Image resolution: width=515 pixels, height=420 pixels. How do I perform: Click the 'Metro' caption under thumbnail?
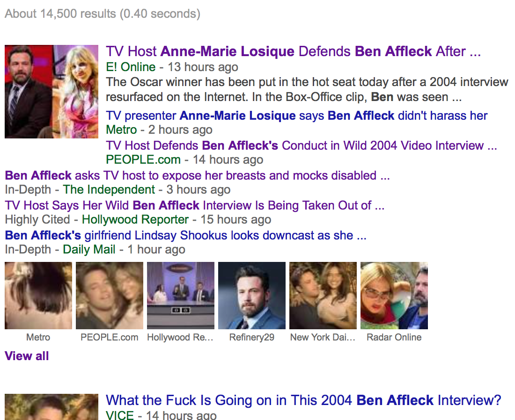tap(38, 337)
